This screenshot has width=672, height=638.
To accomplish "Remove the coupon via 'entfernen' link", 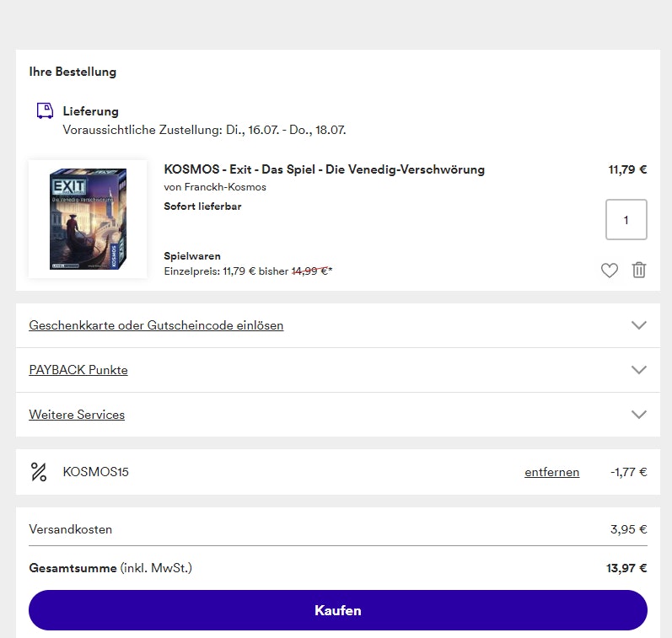I will [551, 472].
